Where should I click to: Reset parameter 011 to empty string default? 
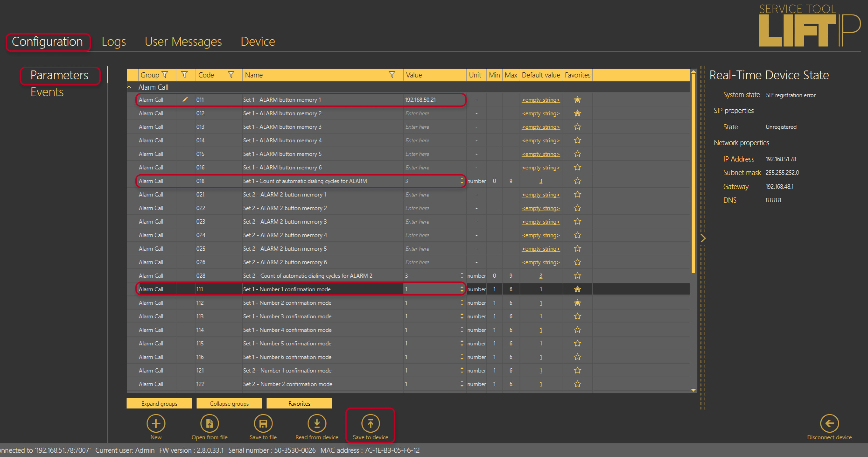(x=540, y=100)
